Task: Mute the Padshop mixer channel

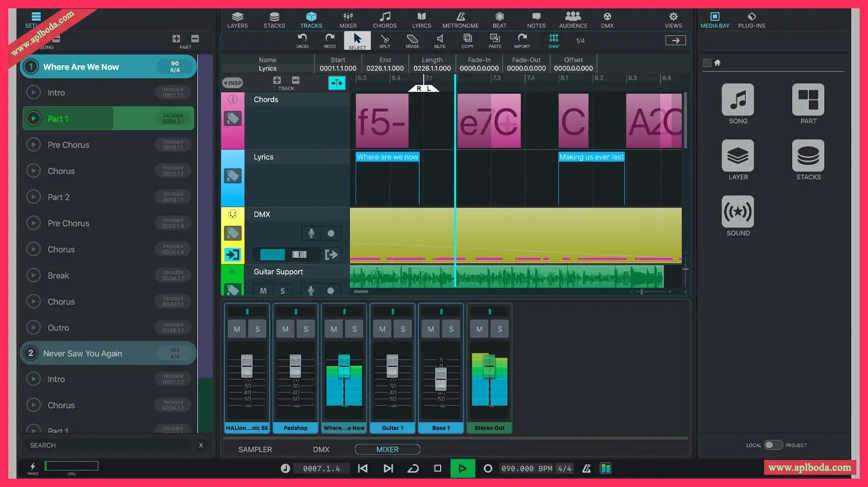Action: [x=285, y=329]
